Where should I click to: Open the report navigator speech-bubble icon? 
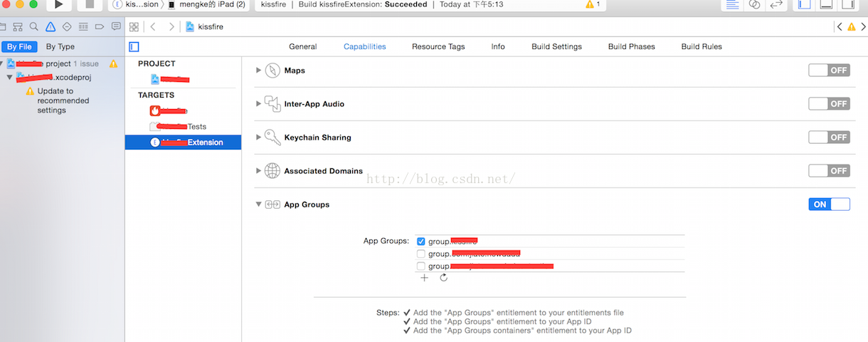116,27
